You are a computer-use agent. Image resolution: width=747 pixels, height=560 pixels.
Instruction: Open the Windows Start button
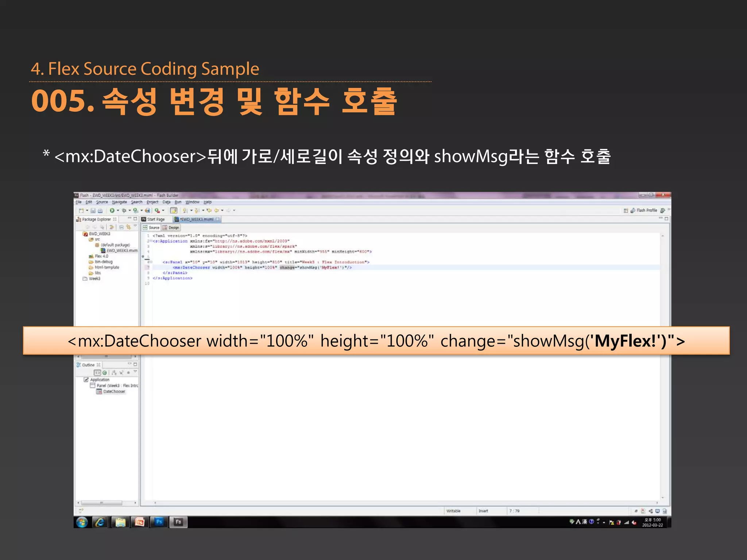[x=82, y=522]
